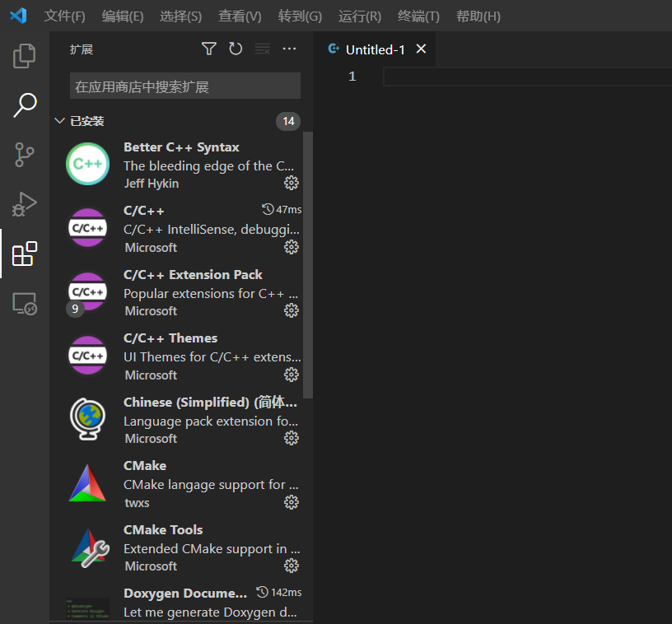Refresh the extensions list
672x624 pixels.
236,49
